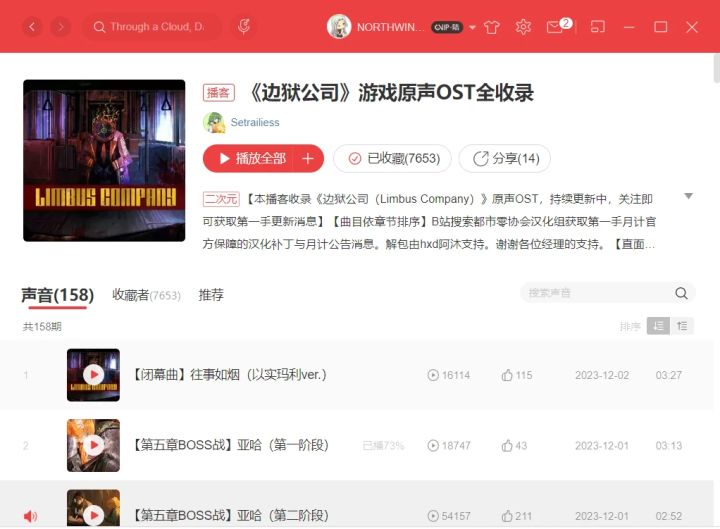Click the 已播73% progress label
This screenshot has width=720, height=529.
point(383,445)
